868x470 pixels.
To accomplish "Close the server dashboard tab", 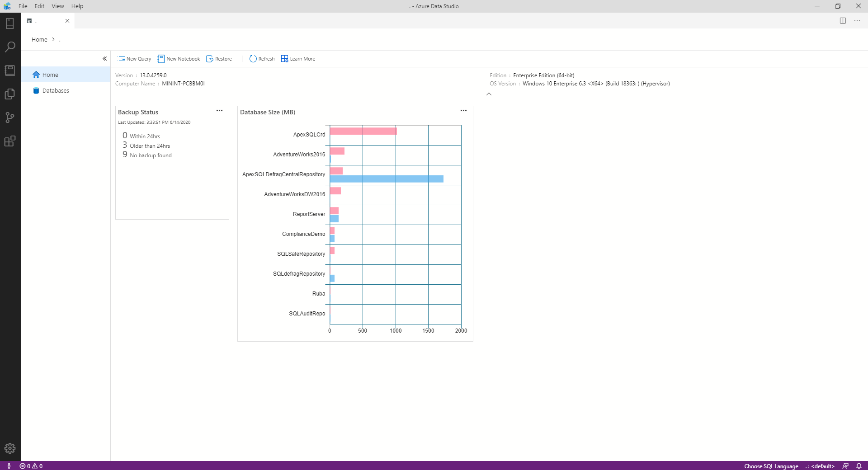I will (x=67, y=21).
